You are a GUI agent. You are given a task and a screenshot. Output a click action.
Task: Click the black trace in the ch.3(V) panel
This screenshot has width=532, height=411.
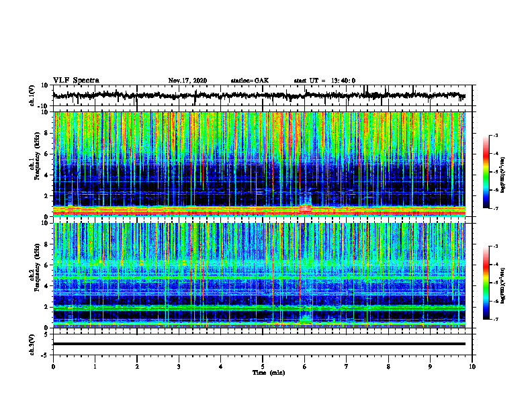259,344
